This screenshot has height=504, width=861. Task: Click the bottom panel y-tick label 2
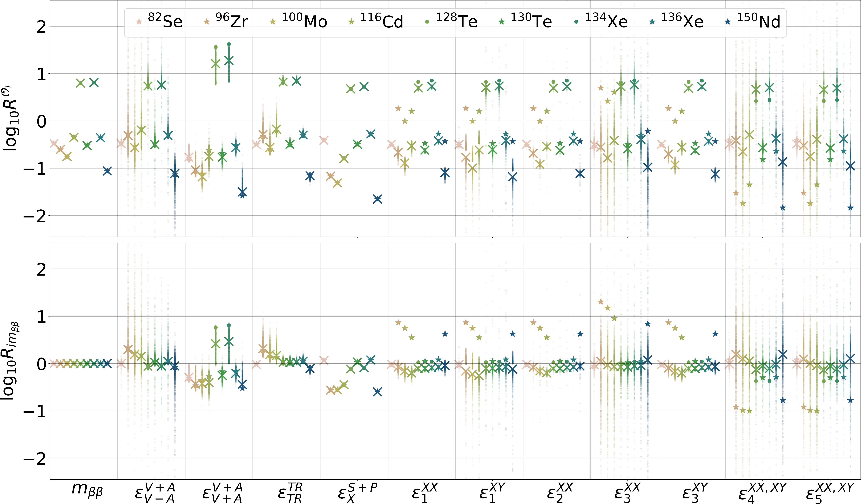(42, 270)
